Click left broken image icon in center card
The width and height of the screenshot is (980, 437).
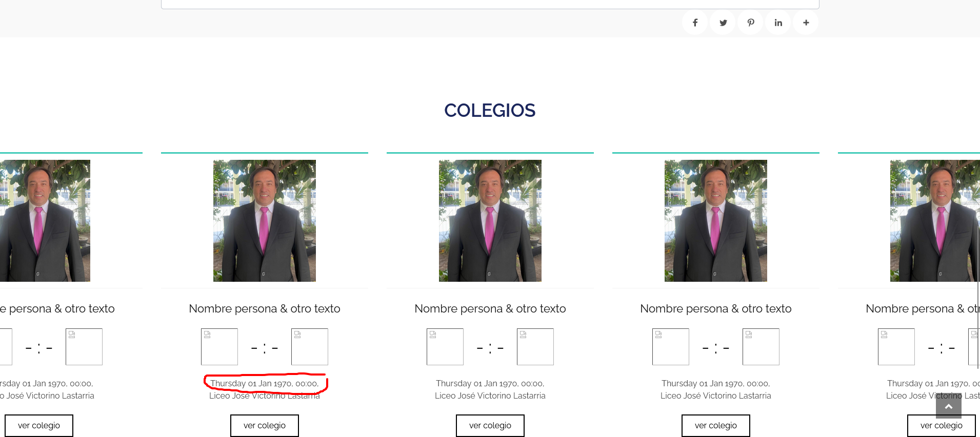tap(445, 347)
